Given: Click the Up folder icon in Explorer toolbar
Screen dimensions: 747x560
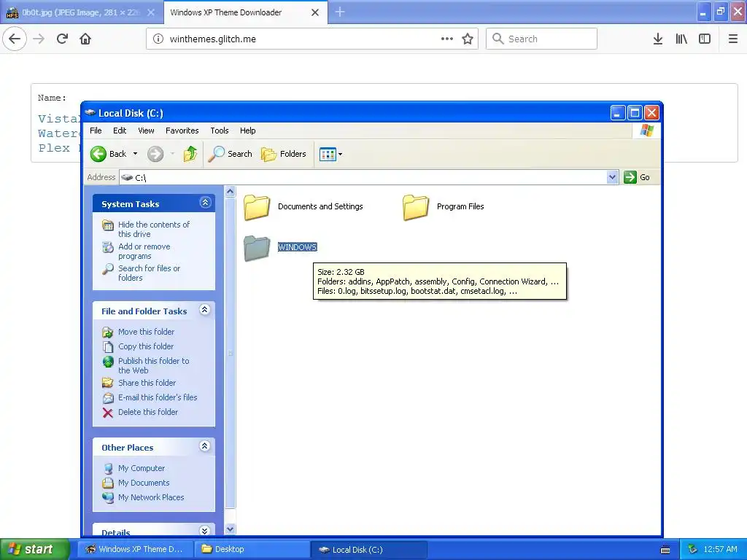Looking at the screenshot, I should pos(190,154).
